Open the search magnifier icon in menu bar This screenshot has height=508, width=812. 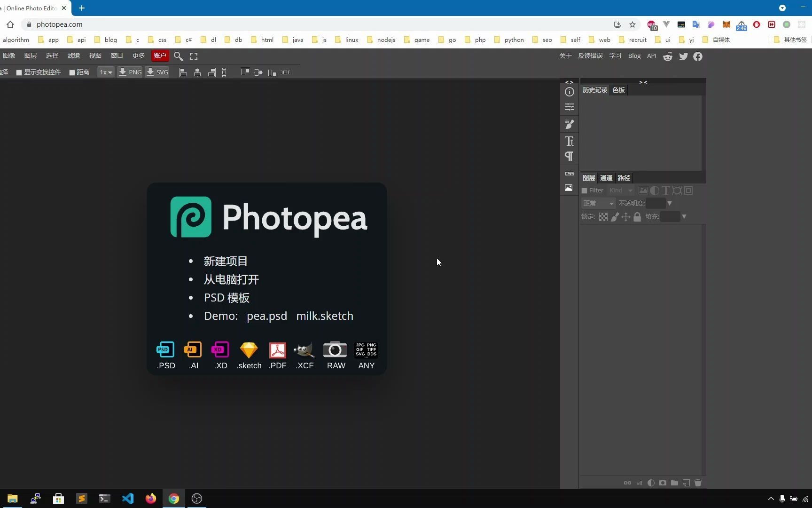point(178,56)
